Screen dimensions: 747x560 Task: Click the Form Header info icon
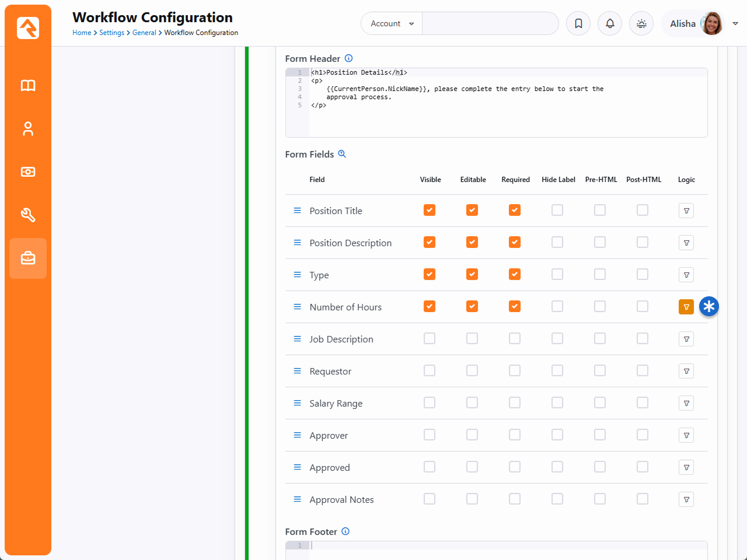click(x=348, y=58)
